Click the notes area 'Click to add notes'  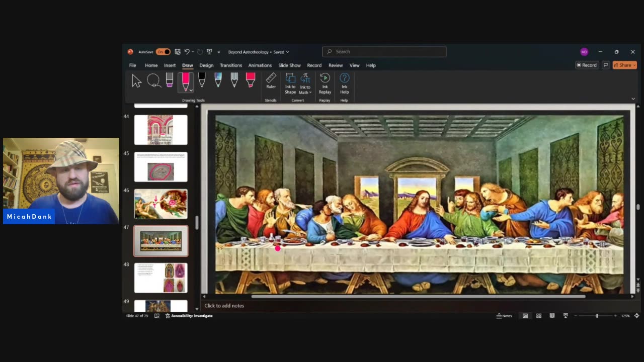click(224, 306)
